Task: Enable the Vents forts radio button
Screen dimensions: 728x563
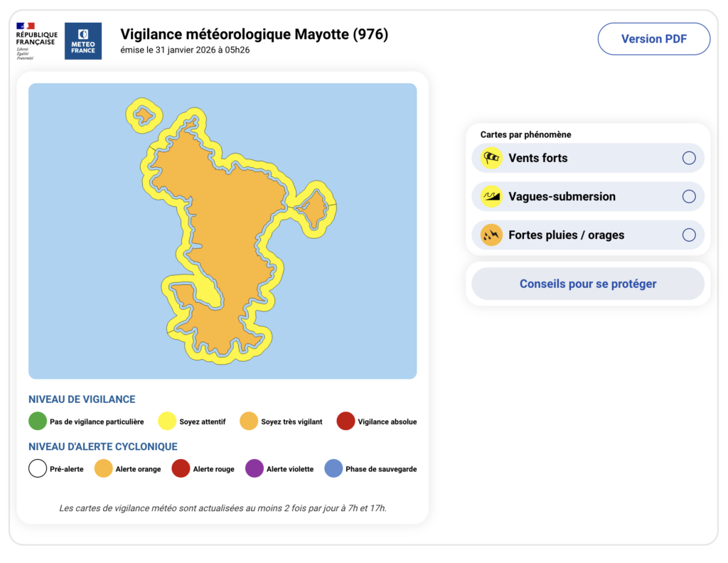Action: pyautogui.click(x=689, y=158)
